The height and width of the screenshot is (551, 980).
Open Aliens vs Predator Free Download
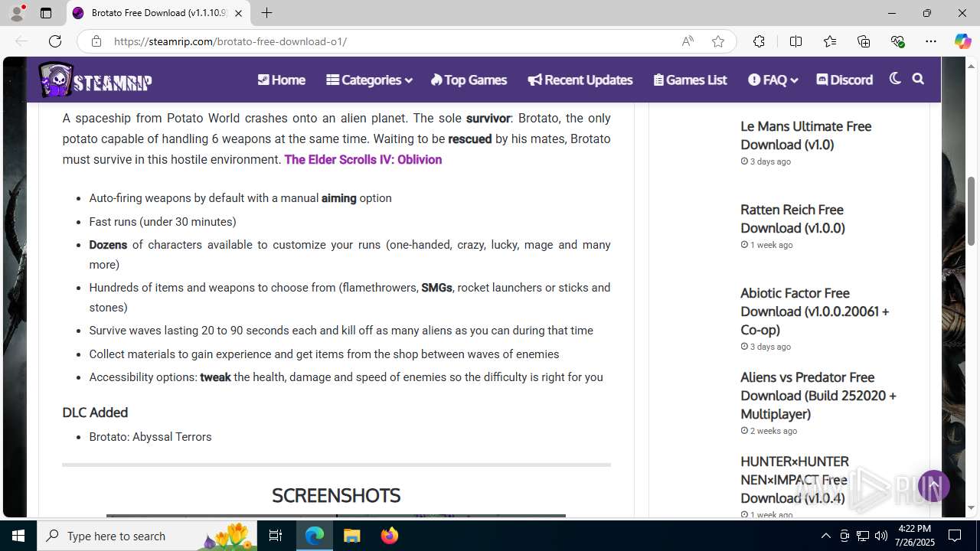(x=818, y=396)
